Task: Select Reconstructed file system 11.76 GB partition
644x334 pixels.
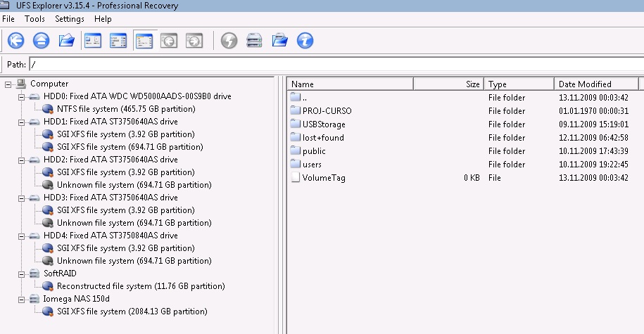Action: click(x=141, y=286)
